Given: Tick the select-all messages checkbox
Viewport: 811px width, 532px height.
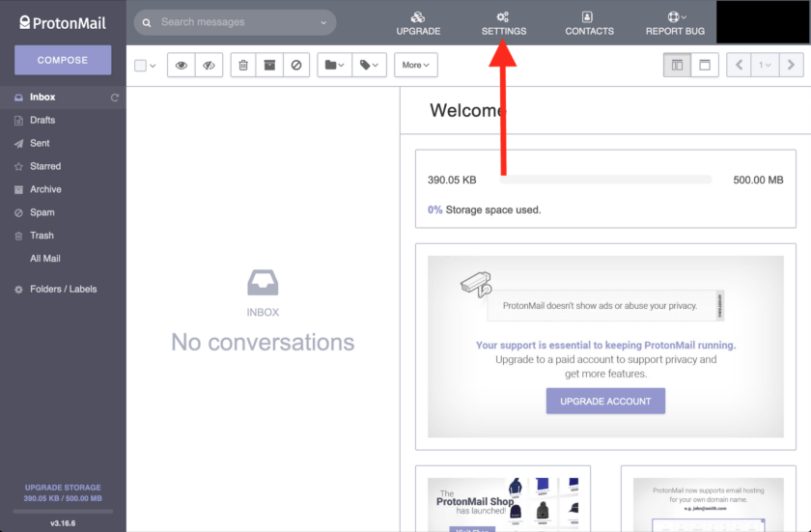Looking at the screenshot, I should click(140, 66).
